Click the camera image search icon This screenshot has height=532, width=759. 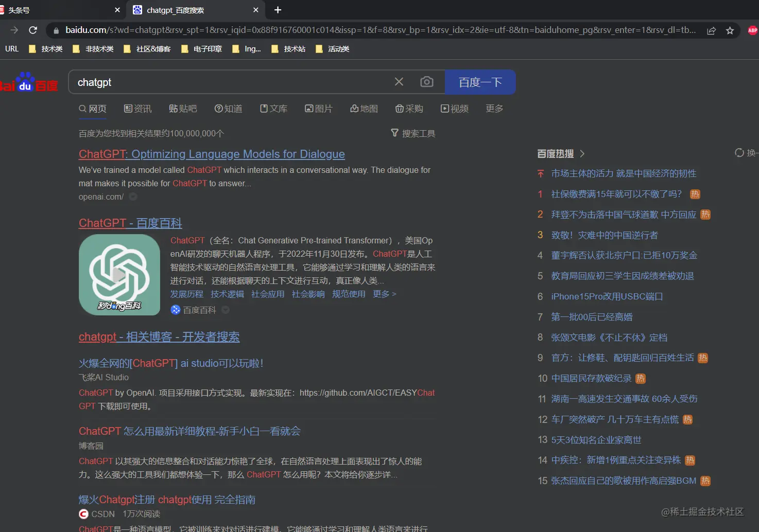coord(427,82)
